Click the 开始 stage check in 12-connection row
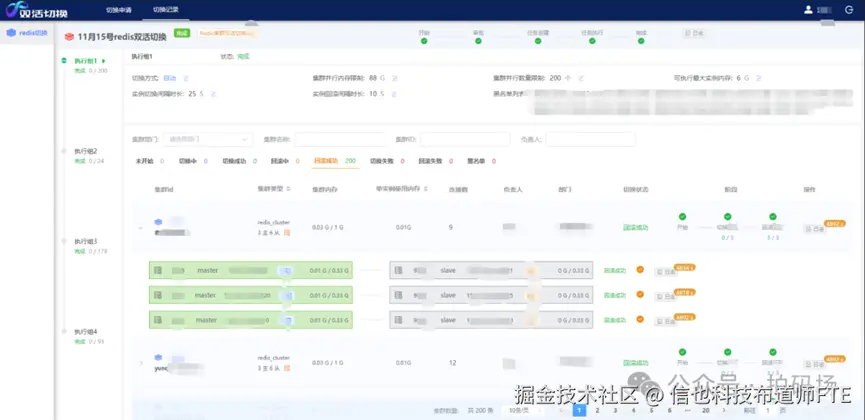 (x=682, y=352)
